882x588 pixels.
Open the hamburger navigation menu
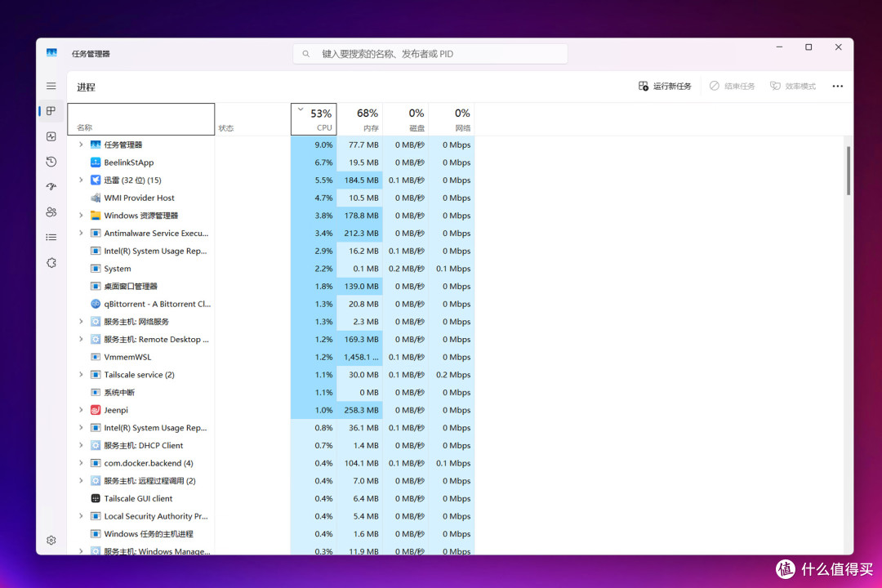pos(51,86)
